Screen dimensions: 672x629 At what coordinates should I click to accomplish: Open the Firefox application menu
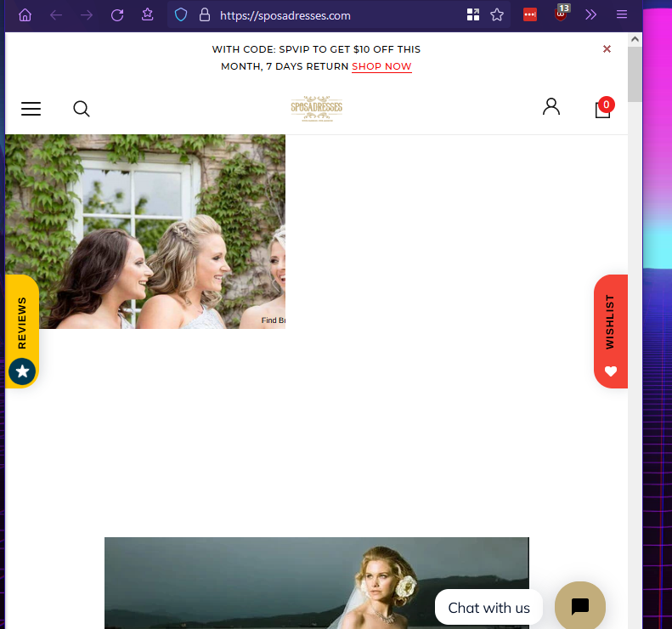coord(622,15)
